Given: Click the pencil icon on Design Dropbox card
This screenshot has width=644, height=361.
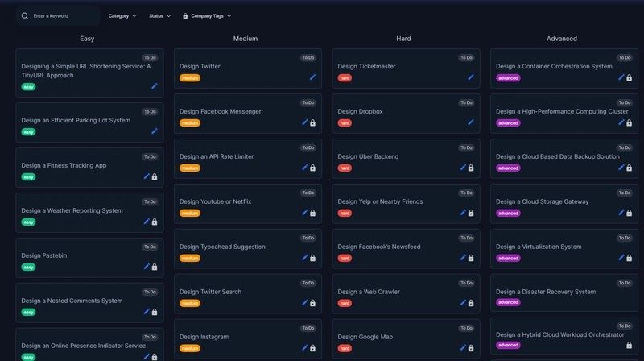Looking at the screenshot, I should coord(471,122).
